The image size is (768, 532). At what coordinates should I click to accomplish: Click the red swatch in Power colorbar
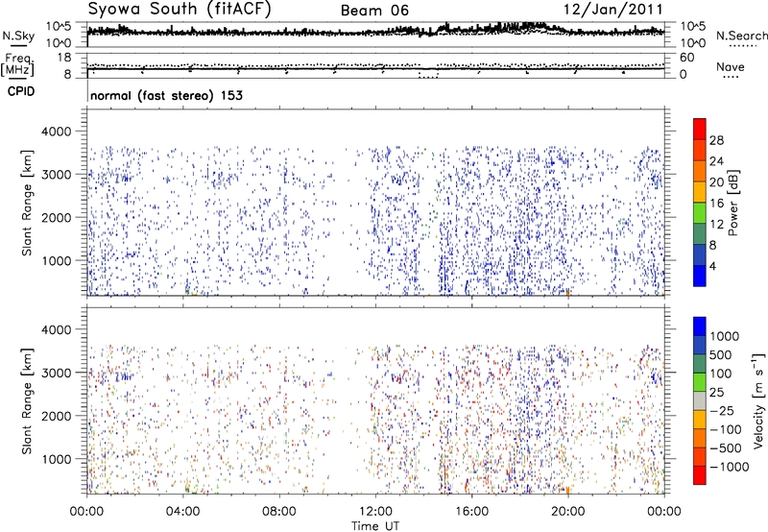click(700, 129)
